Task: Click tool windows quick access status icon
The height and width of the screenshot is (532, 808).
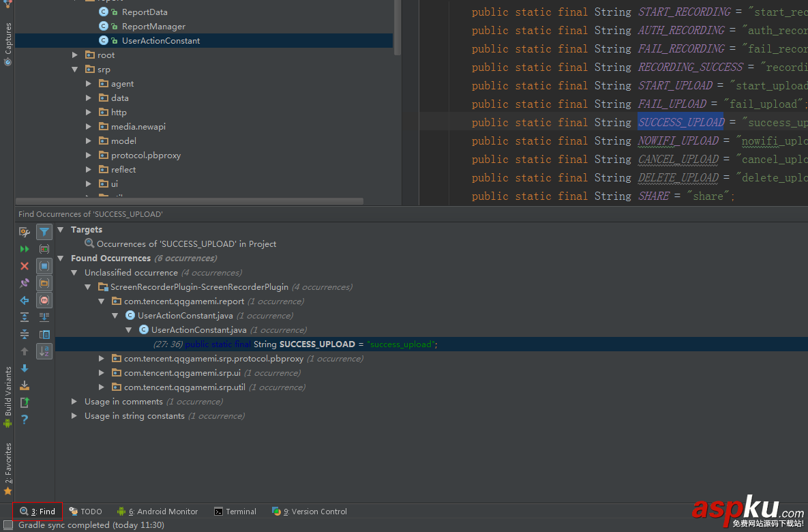Action: 8,524
